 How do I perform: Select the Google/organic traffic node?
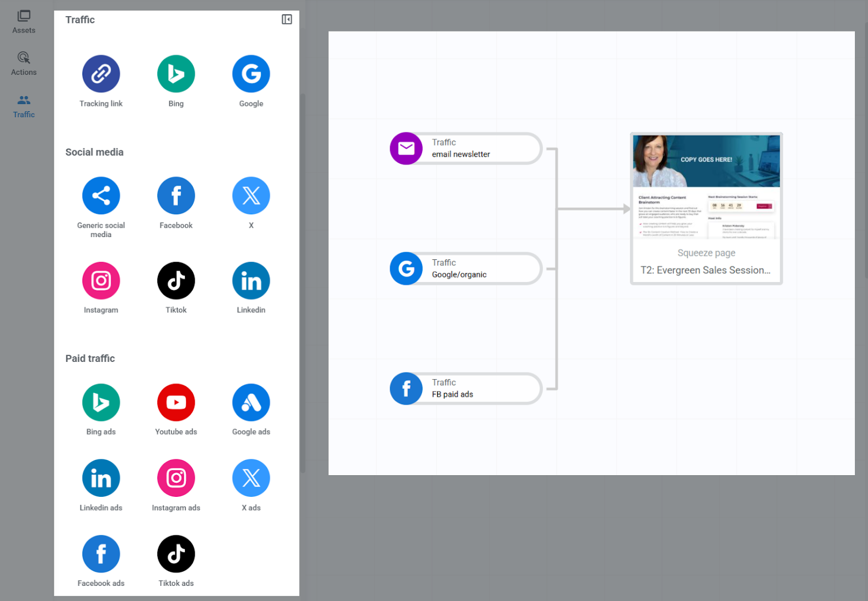tap(466, 268)
